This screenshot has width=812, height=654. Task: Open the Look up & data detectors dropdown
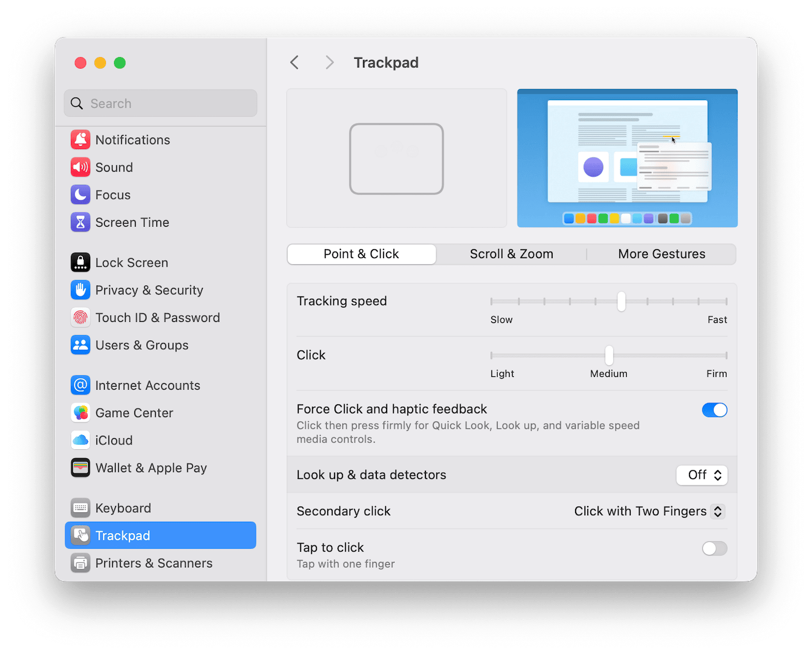(x=702, y=475)
